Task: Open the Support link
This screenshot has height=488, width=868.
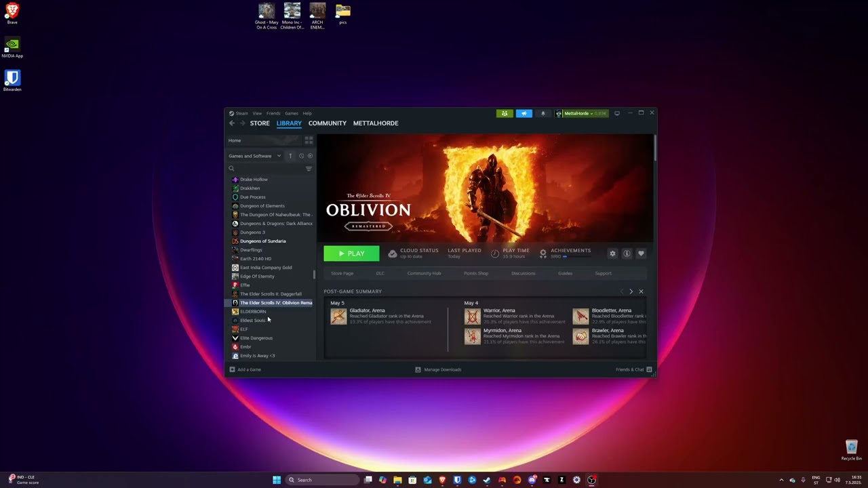Action: coord(603,273)
